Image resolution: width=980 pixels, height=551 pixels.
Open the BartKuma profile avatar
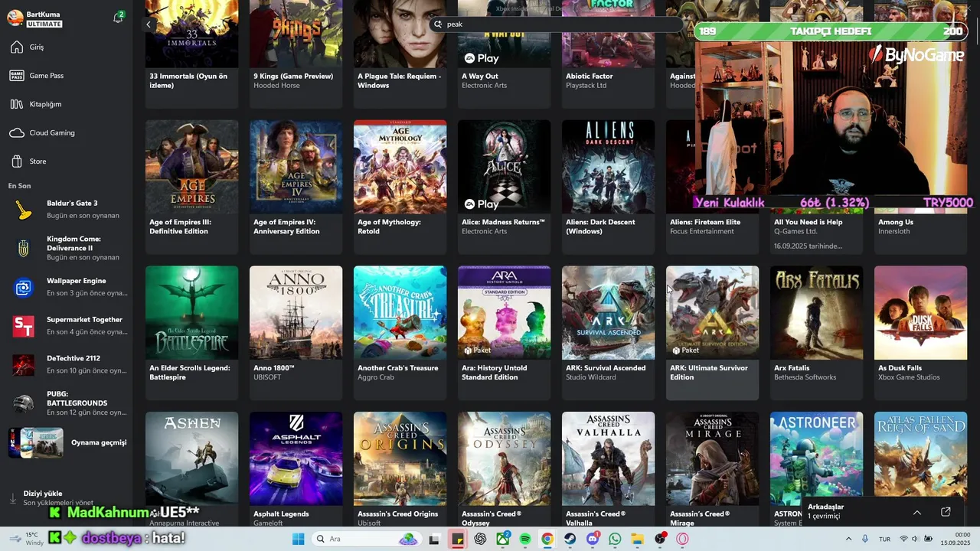pos(15,18)
